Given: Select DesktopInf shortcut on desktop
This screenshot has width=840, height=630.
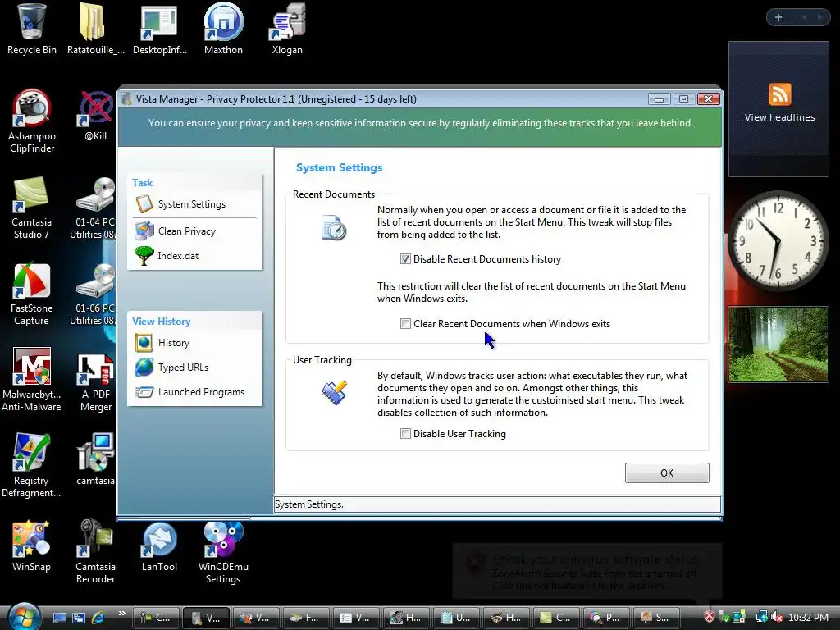Looking at the screenshot, I should point(160,30).
